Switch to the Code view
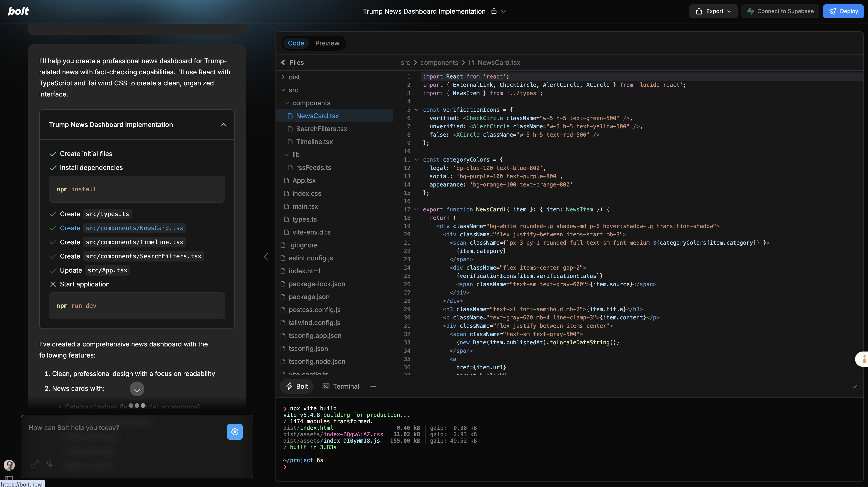 click(296, 43)
